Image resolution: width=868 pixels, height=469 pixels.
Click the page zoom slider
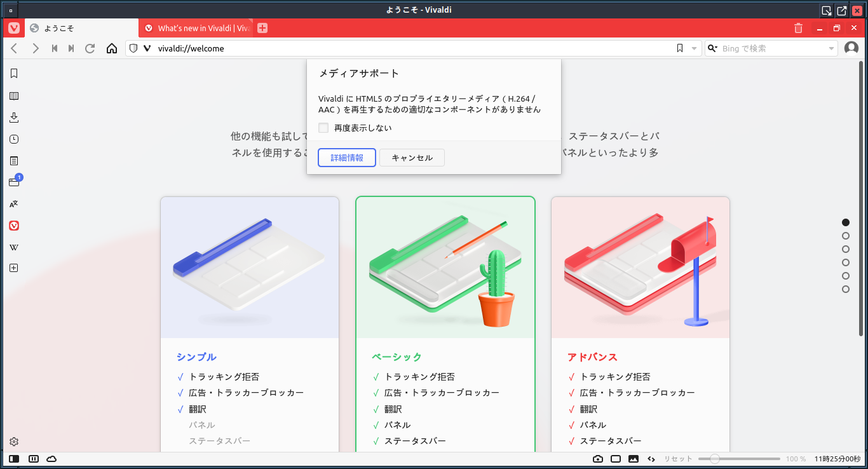pyautogui.click(x=739, y=459)
